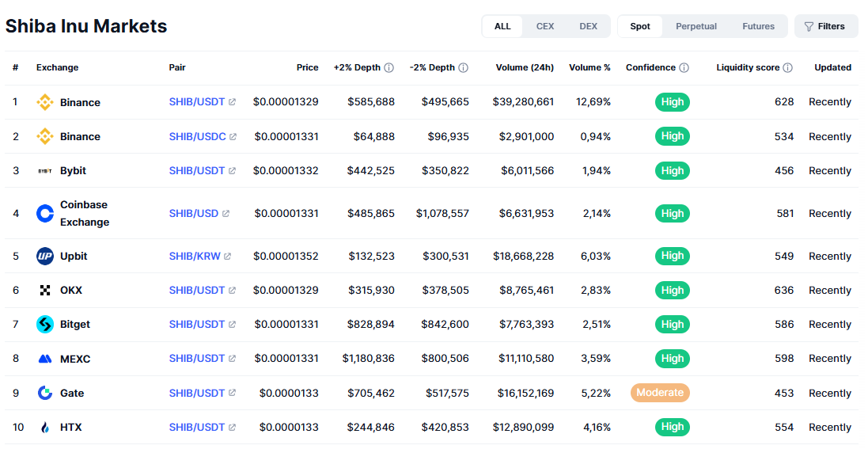Click the High confidence badge for HTX
This screenshot has height=449, width=868.
point(673,427)
